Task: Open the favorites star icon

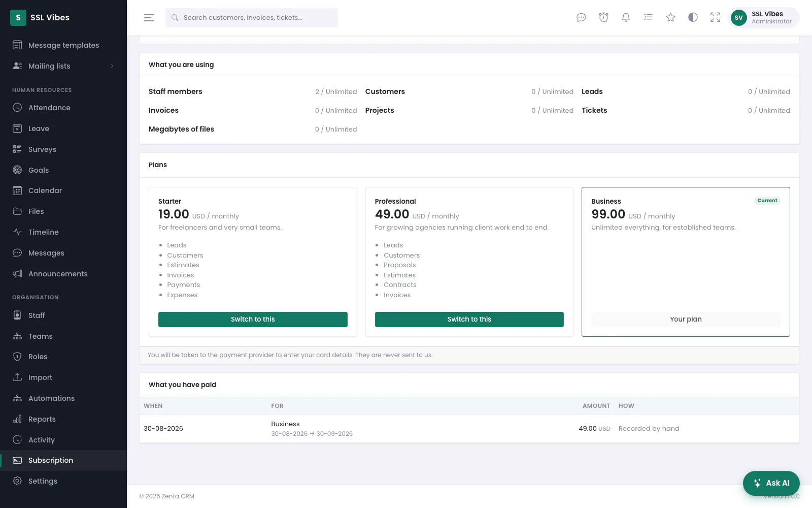Action: point(670,18)
